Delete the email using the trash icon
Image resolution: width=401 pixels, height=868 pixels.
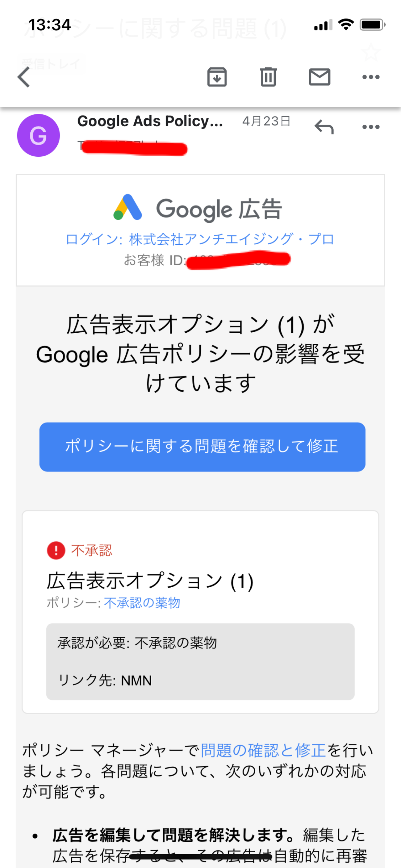pyautogui.click(x=268, y=77)
